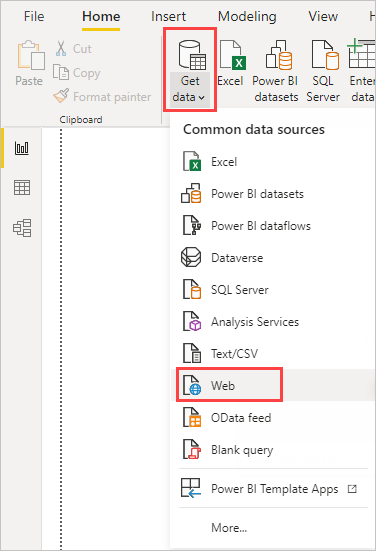376x551 pixels.
Task: Choose the Text/CSV data source
Action: [272, 354]
